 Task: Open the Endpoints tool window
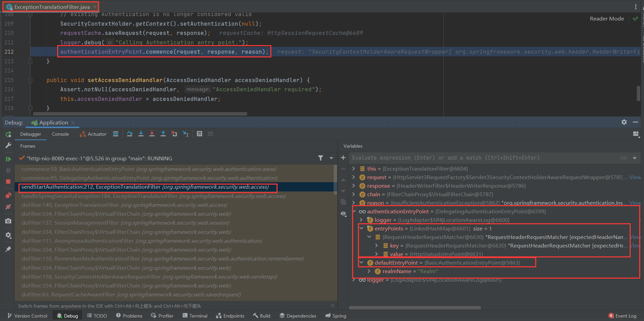(x=230, y=316)
